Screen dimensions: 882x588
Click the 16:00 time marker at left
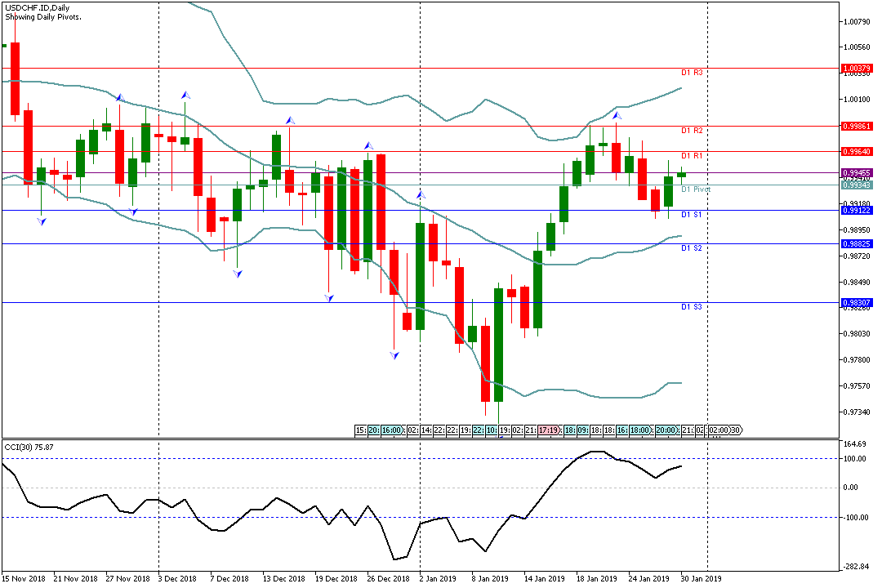(x=392, y=430)
